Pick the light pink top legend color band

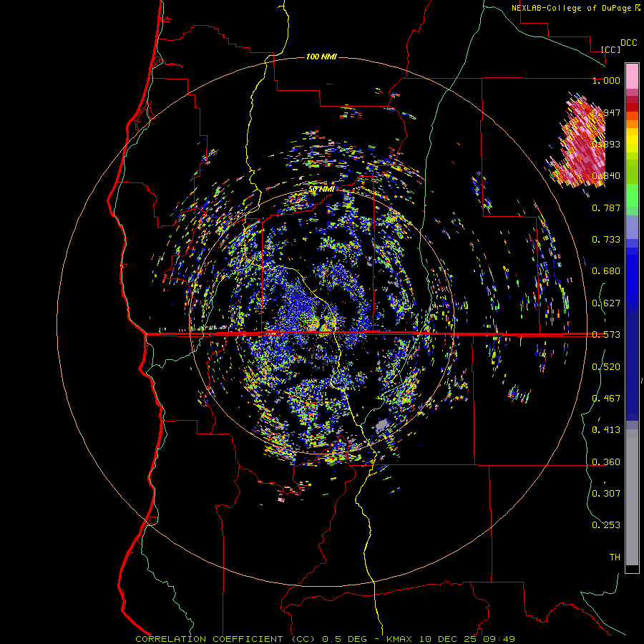pos(632,76)
